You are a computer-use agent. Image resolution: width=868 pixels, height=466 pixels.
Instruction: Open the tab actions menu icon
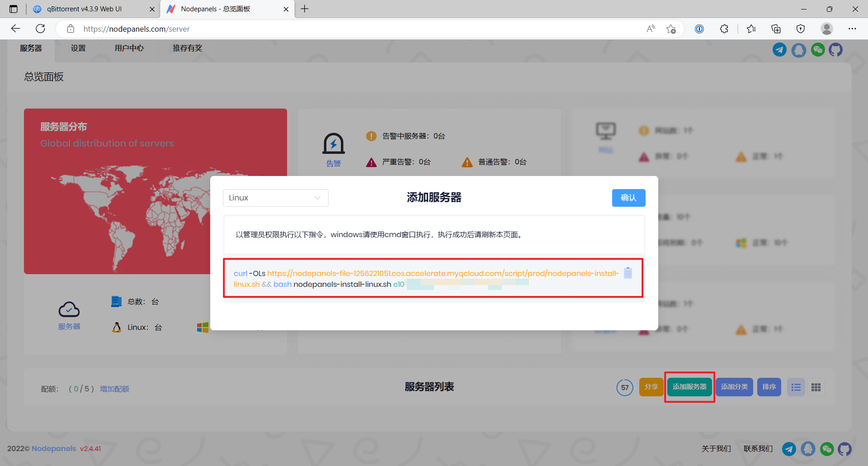pyautogui.click(x=14, y=9)
